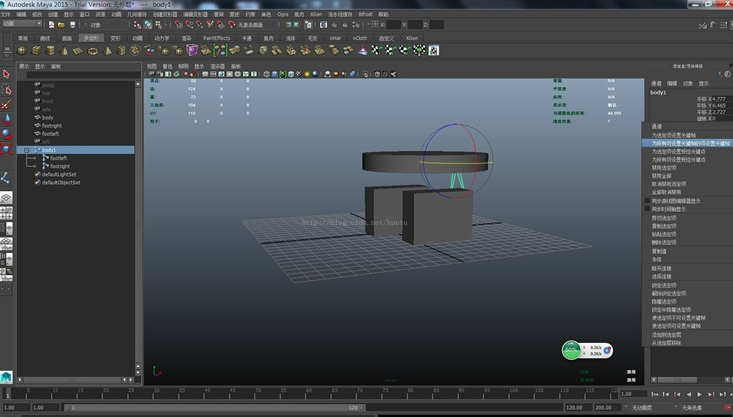Screen dimensions: 733x417
Task: Click the range slider bar below timeline
Action: (215, 408)
